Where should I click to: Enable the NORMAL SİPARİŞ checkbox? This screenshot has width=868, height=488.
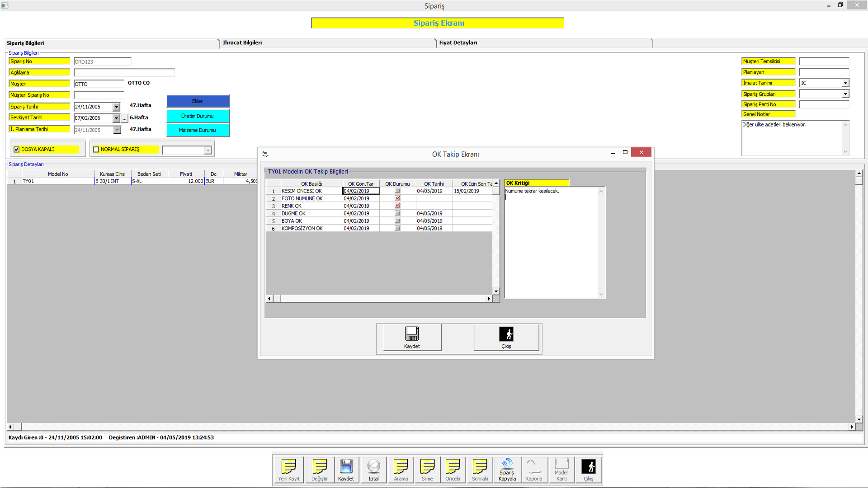click(x=96, y=150)
